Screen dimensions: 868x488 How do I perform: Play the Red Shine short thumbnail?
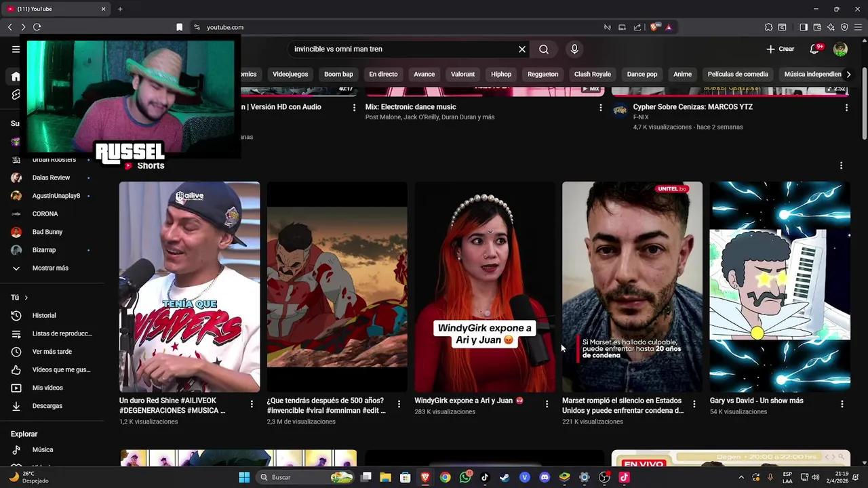[189, 287]
